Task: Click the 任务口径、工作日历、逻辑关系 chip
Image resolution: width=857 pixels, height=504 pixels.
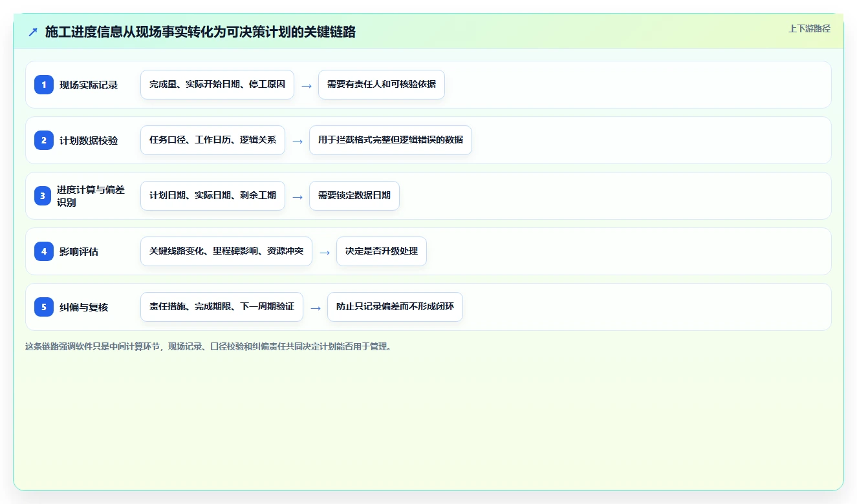Action: (213, 140)
